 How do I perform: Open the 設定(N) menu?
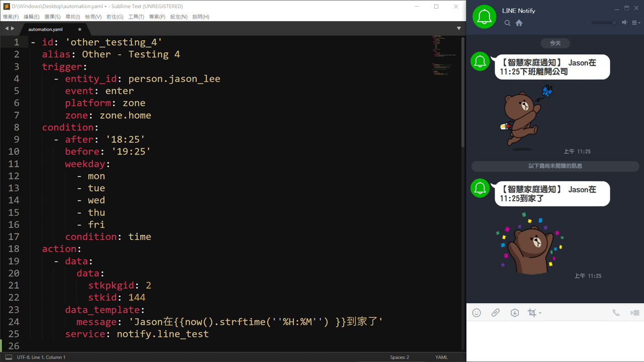[x=179, y=17]
